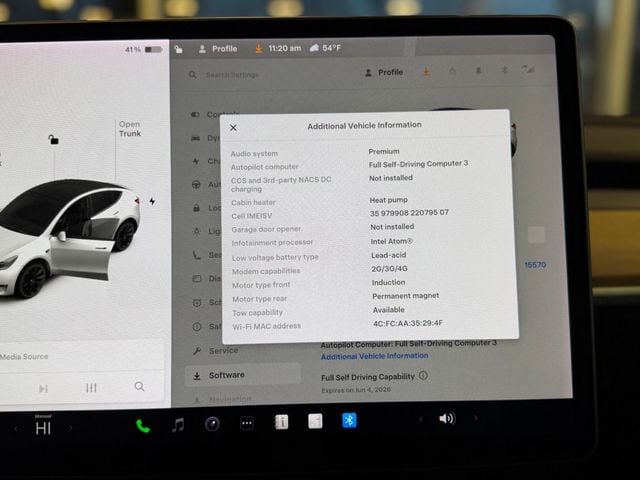
Task: Tap the Bluetooth icon in the dock
Action: click(349, 420)
